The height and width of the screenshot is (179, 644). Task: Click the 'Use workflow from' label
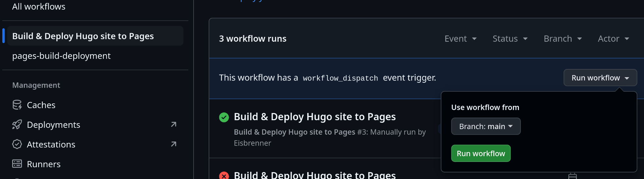click(485, 107)
